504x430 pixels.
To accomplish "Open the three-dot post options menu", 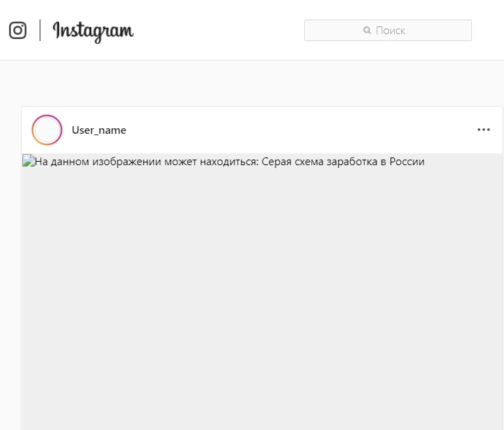I will 483,130.
